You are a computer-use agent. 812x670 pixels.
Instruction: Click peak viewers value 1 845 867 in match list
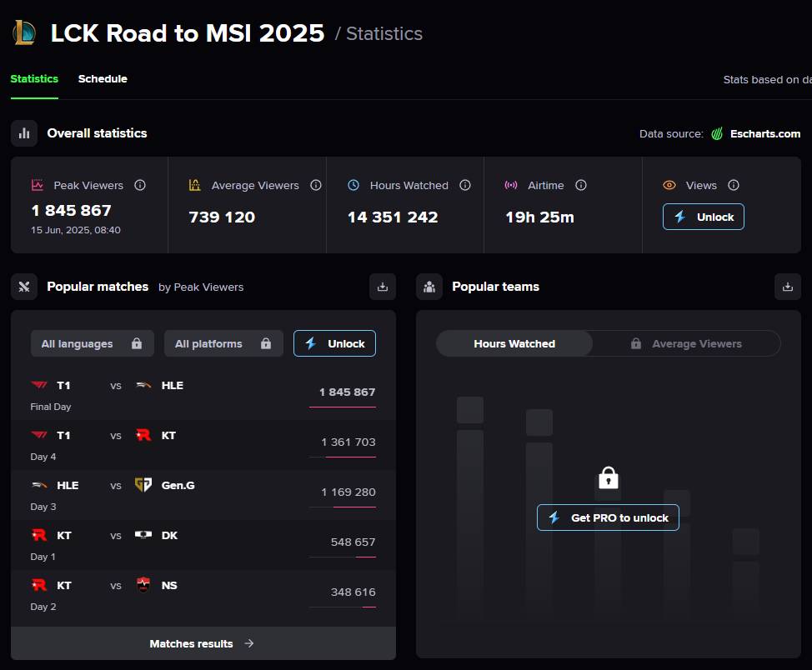348,392
